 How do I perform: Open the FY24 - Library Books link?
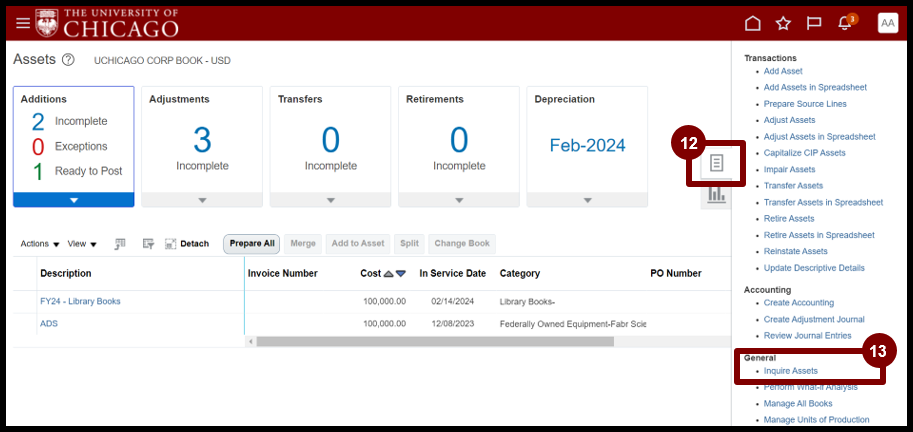80,302
